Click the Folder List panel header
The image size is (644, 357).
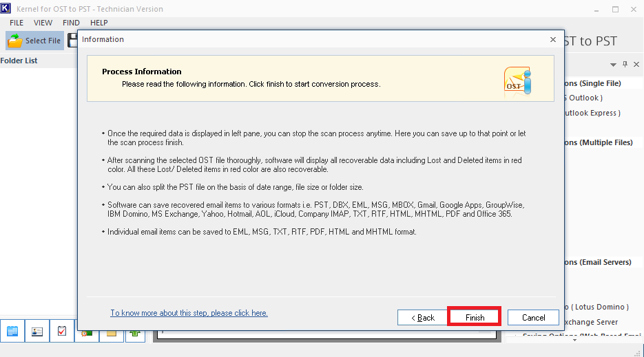tap(19, 61)
